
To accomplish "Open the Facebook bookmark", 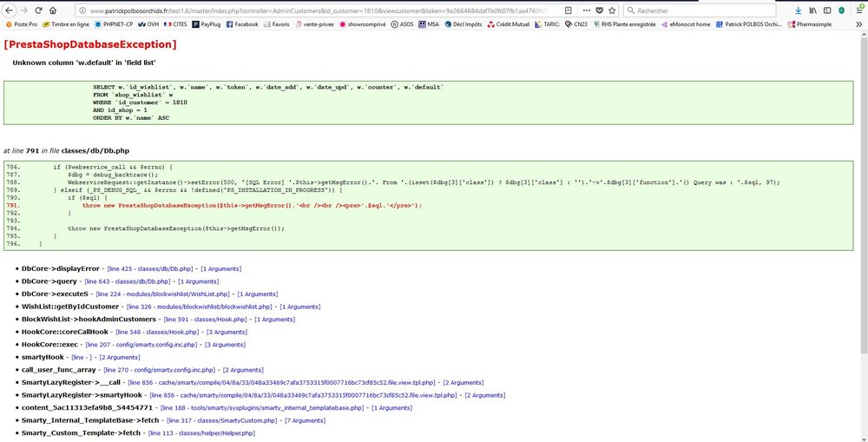I will coord(242,24).
